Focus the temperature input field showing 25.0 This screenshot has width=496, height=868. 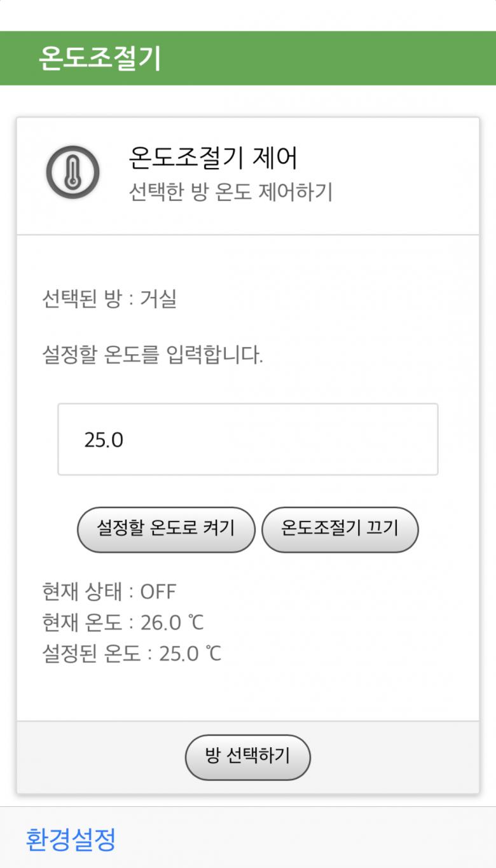tap(248, 439)
